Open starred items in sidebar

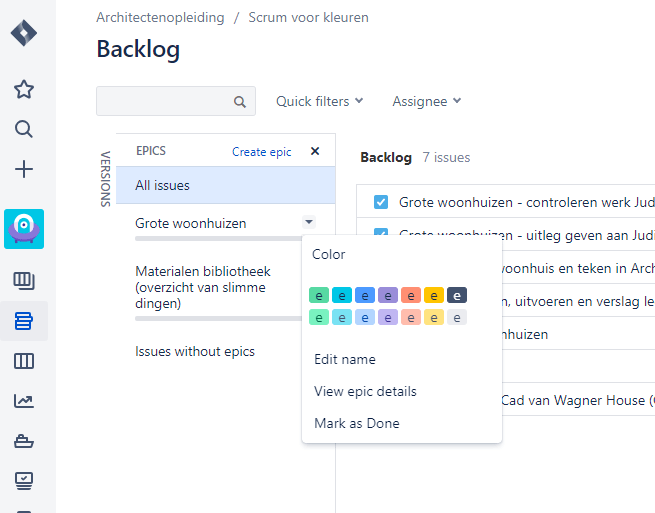(x=24, y=90)
